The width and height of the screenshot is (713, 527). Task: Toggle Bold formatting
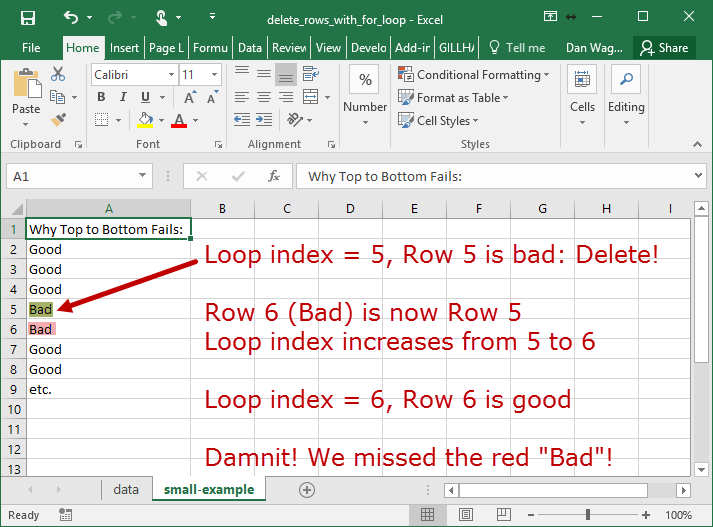click(101, 97)
